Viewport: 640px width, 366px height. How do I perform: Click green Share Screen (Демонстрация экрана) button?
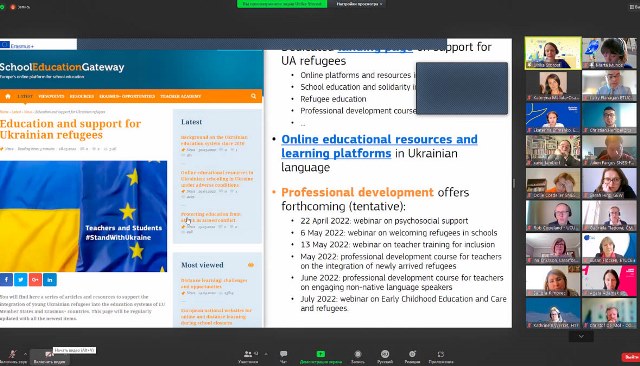coord(321,356)
